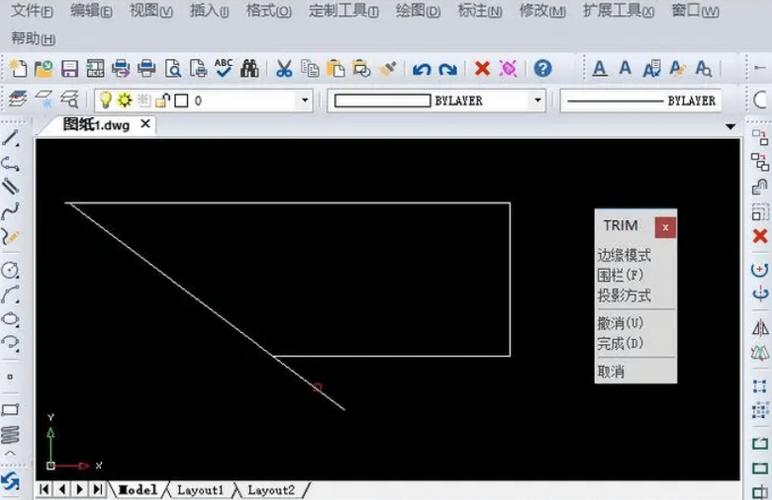Click the blue Help question mark icon
Screen dimensions: 772x500
click(542, 69)
